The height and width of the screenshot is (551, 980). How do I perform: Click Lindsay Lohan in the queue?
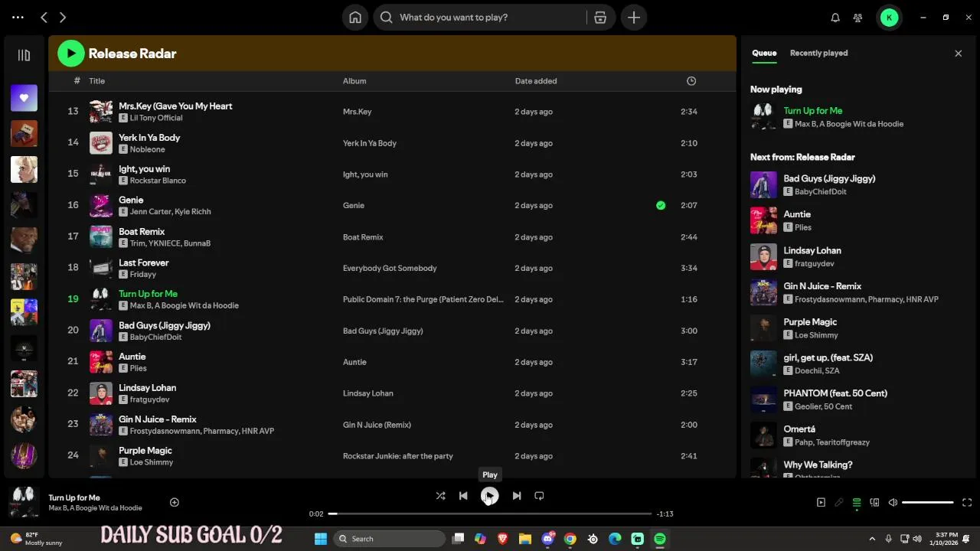(812, 250)
